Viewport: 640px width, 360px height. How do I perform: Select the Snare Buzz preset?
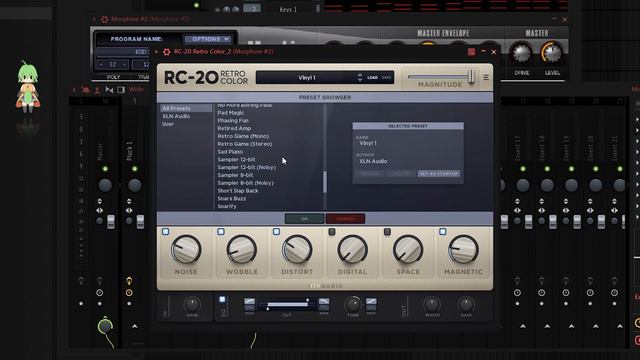click(x=231, y=198)
